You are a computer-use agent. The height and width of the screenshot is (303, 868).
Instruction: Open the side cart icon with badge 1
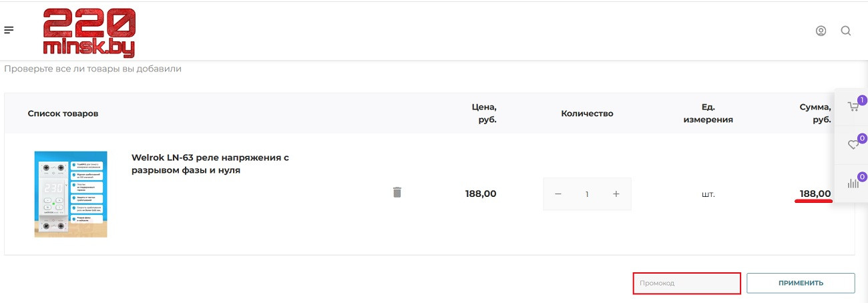[x=853, y=106]
